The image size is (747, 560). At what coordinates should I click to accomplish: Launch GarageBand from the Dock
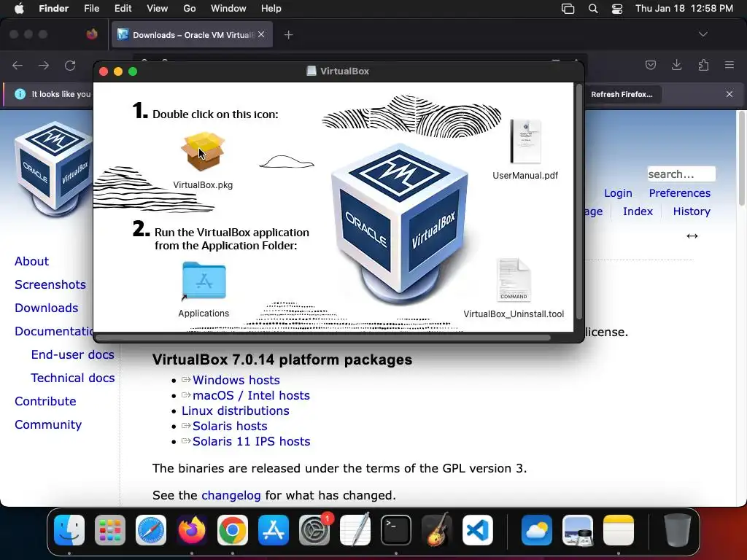437,530
